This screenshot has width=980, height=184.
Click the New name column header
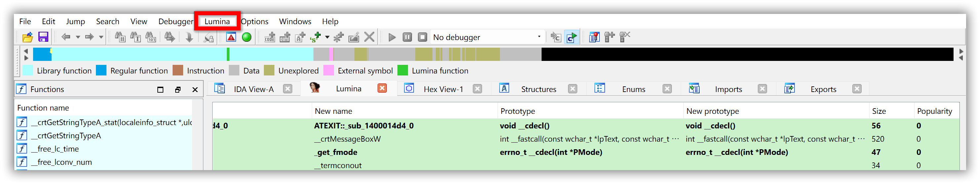click(x=333, y=111)
